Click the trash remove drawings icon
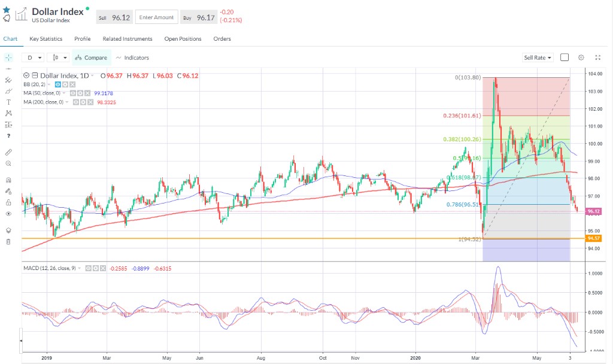 8,242
